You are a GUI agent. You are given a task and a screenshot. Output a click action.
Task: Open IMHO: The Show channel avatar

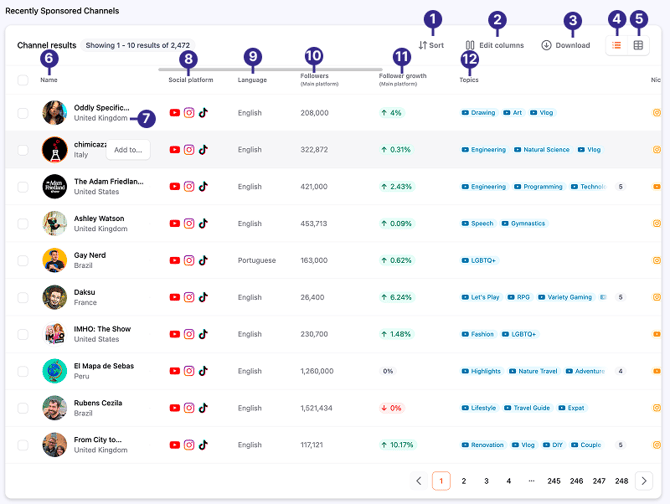point(54,334)
